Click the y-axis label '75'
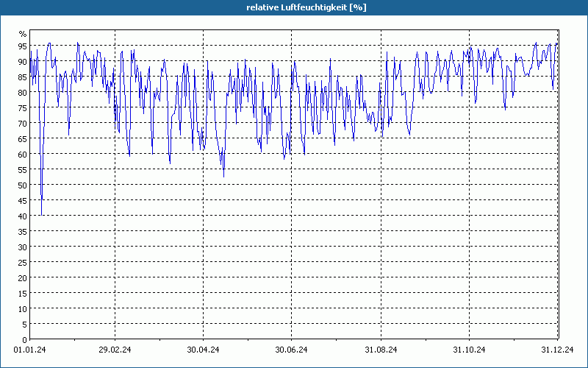588x368 pixels. pos(23,108)
